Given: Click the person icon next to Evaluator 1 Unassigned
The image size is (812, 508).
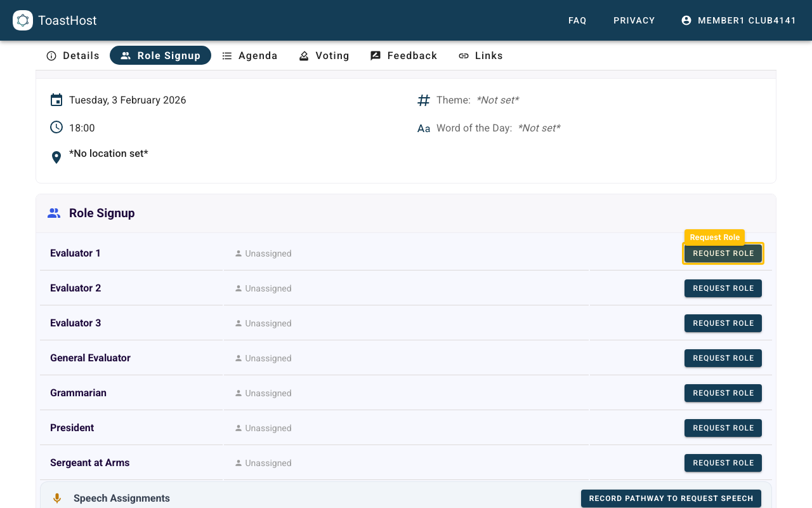Looking at the screenshot, I should point(239,253).
